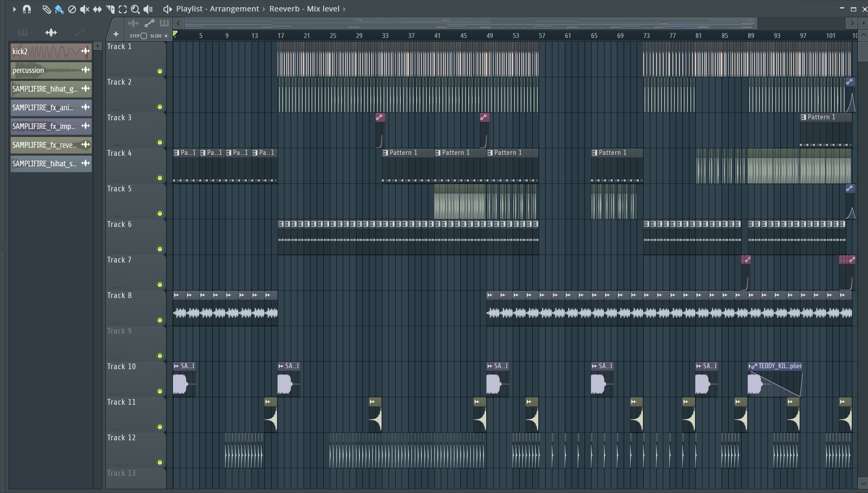Select the Mute tool speaker icon

coord(85,9)
